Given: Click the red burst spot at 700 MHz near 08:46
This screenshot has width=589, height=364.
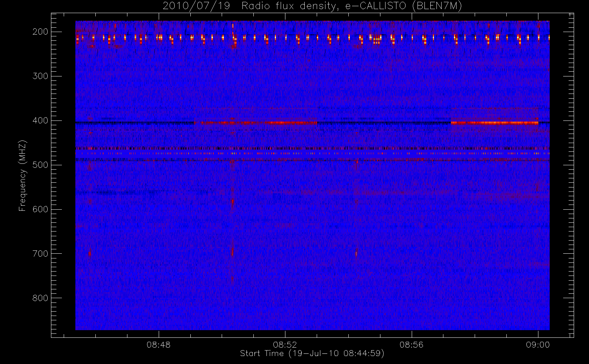Looking at the screenshot, I should [x=90, y=253].
